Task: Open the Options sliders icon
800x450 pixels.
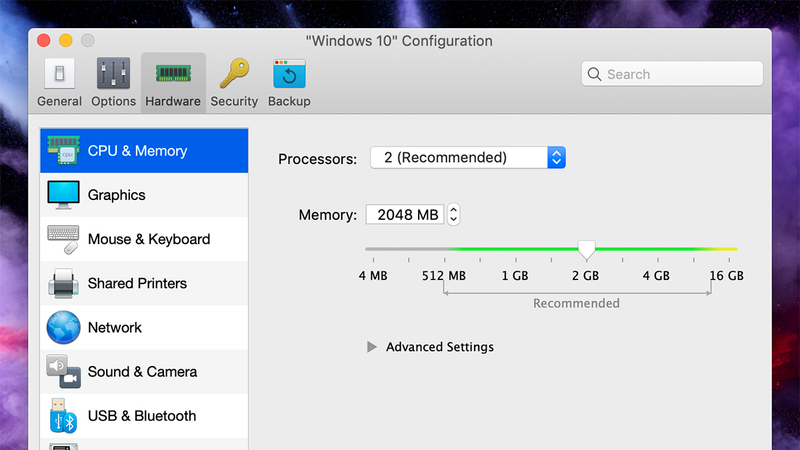Action: tap(113, 74)
